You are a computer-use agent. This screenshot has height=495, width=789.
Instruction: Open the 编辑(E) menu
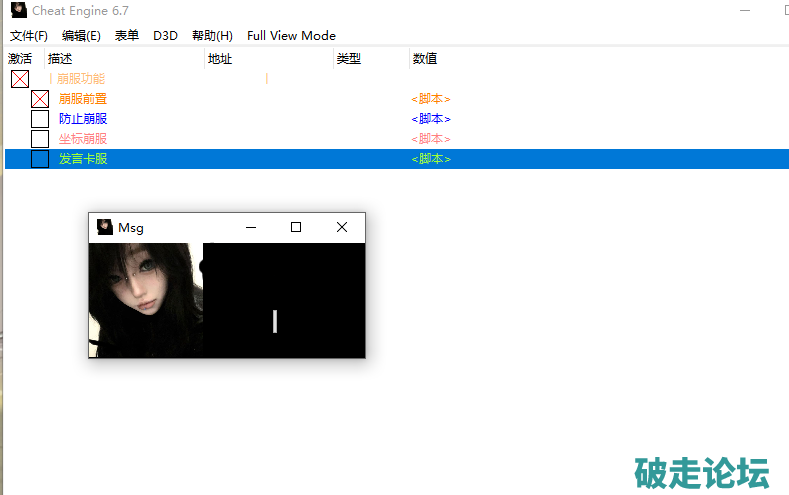pos(81,36)
